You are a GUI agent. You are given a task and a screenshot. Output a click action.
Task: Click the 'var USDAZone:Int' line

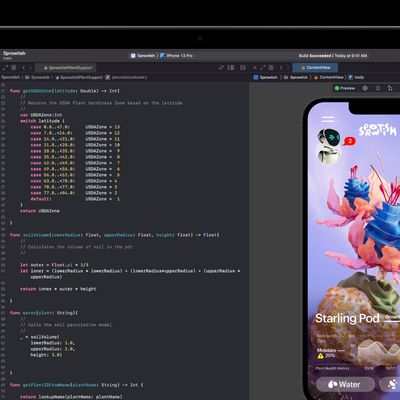coord(41,115)
